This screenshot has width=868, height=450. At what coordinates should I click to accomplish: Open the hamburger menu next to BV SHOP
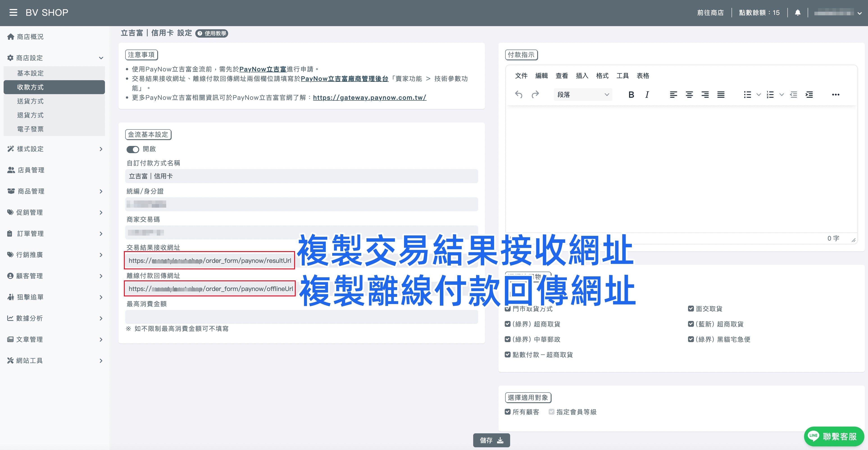click(13, 13)
